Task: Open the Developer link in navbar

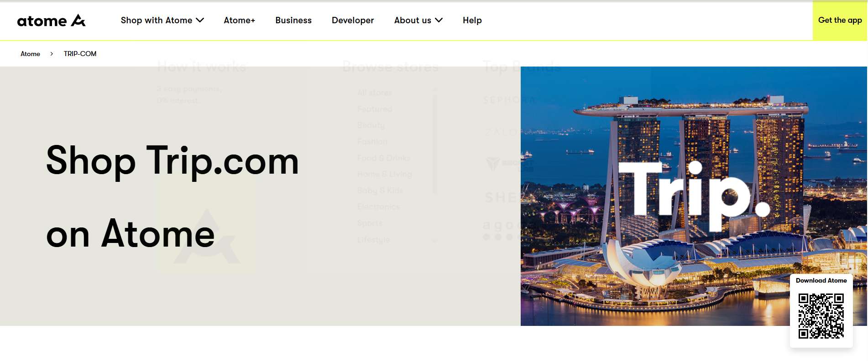Action: coord(353,21)
